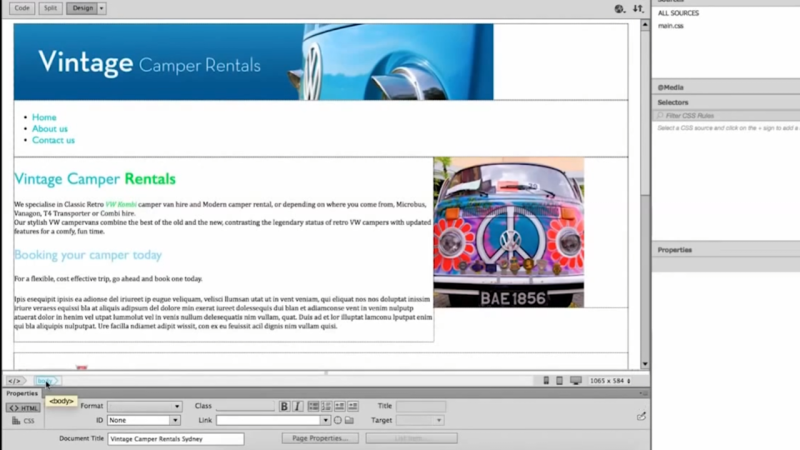Open the Link field dropdown arrow
Screen dimensions: 800x450
pos(325,420)
